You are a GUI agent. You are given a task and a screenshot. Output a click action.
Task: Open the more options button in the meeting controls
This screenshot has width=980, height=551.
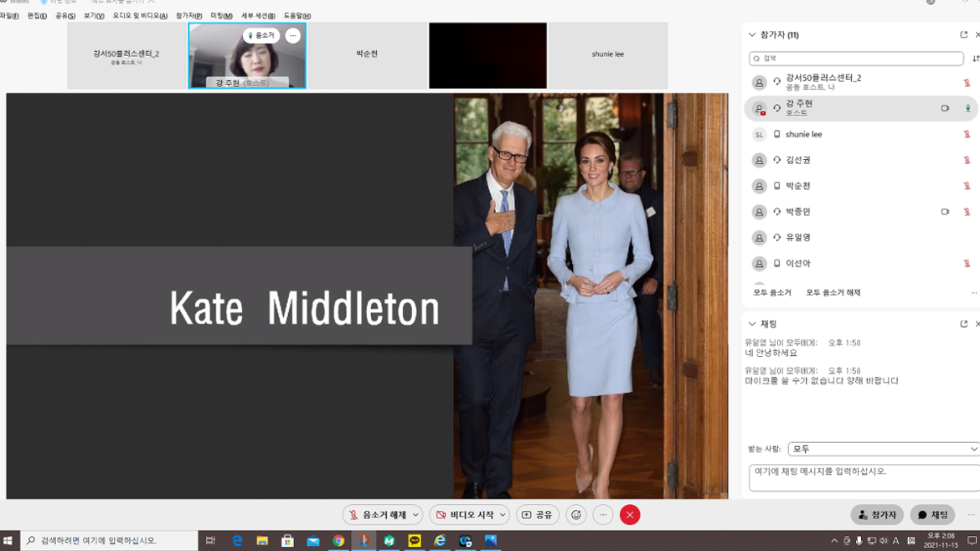click(x=603, y=515)
